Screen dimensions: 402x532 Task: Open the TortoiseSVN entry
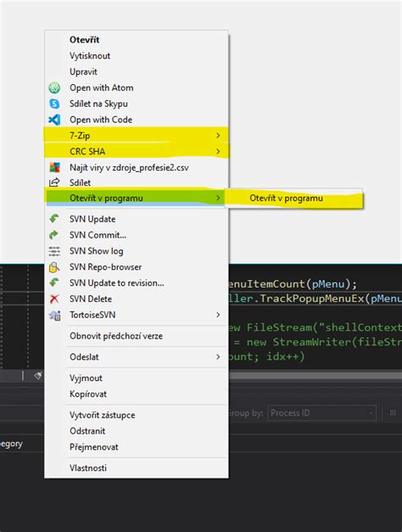[x=136, y=315]
